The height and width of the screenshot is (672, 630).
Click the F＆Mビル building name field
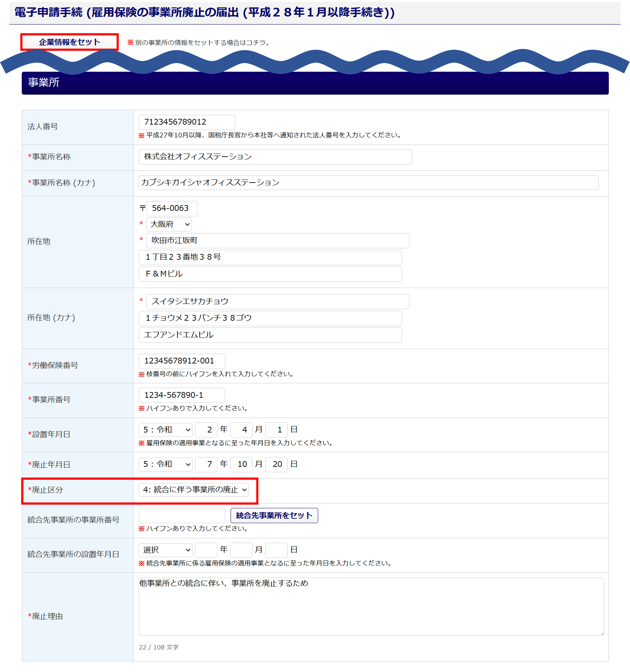pyautogui.click(x=270, y=274)
